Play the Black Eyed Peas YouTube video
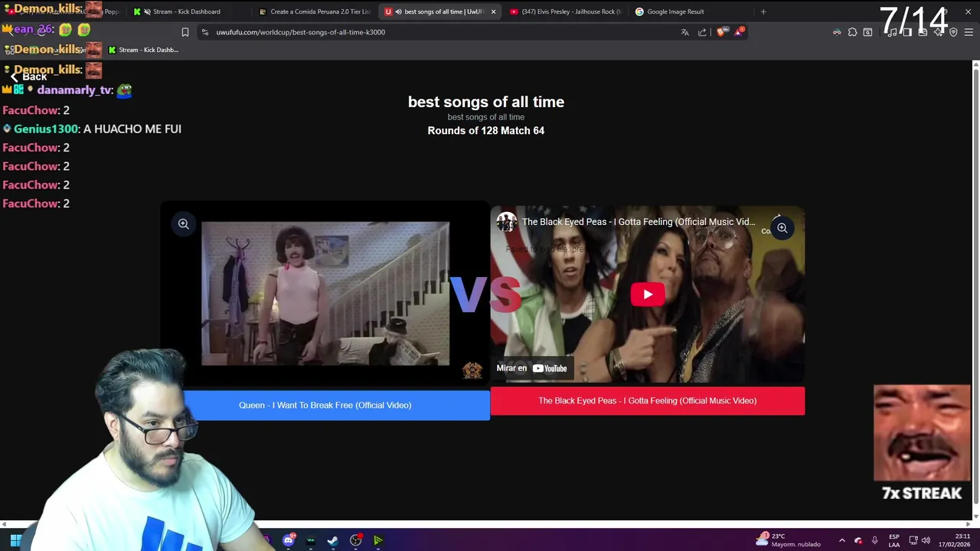Image resolution: width=980 pixels, height=551 pixels. tap(648, 295)
